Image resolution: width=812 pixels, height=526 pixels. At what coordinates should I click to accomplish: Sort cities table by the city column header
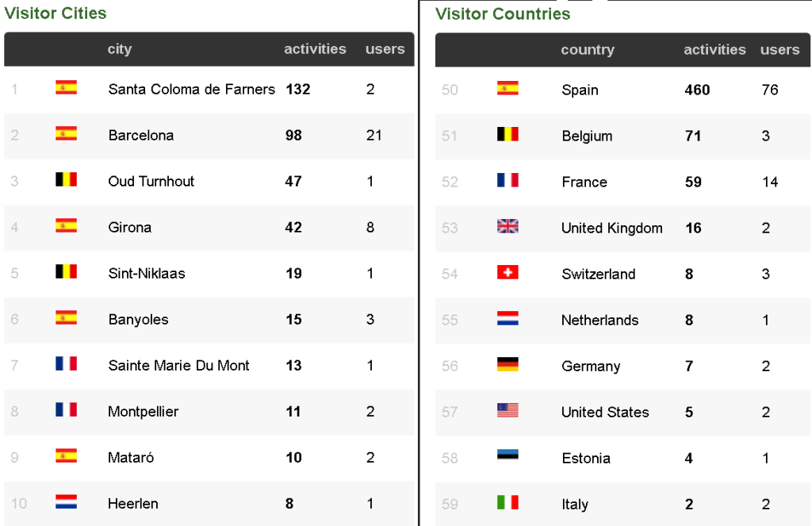(120, 49)
